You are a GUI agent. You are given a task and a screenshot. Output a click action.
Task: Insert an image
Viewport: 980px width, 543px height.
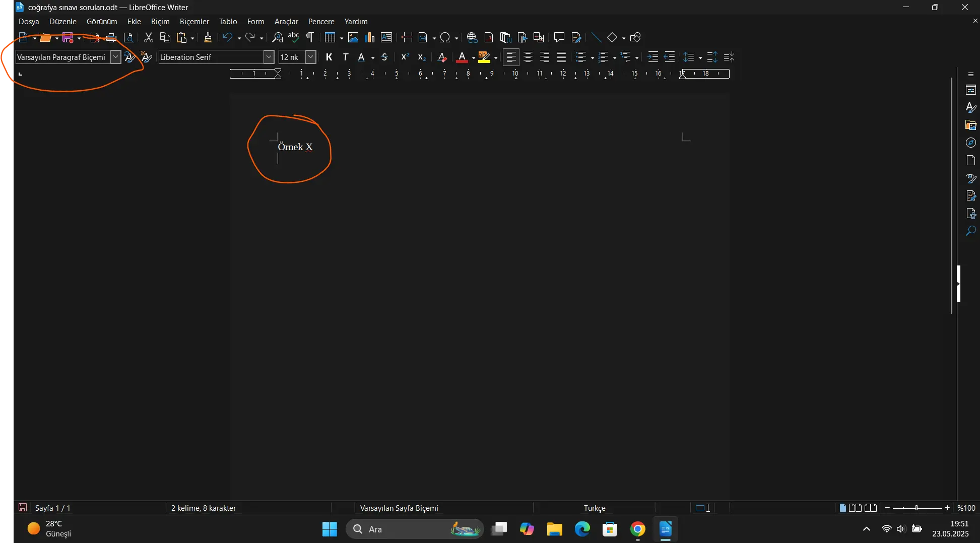pos(353,37)
